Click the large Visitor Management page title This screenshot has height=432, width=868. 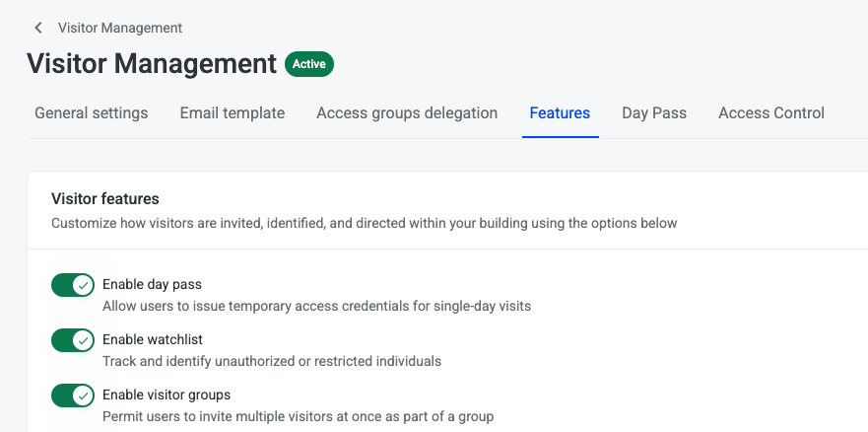pyautogui.click(x=152, y=64)
